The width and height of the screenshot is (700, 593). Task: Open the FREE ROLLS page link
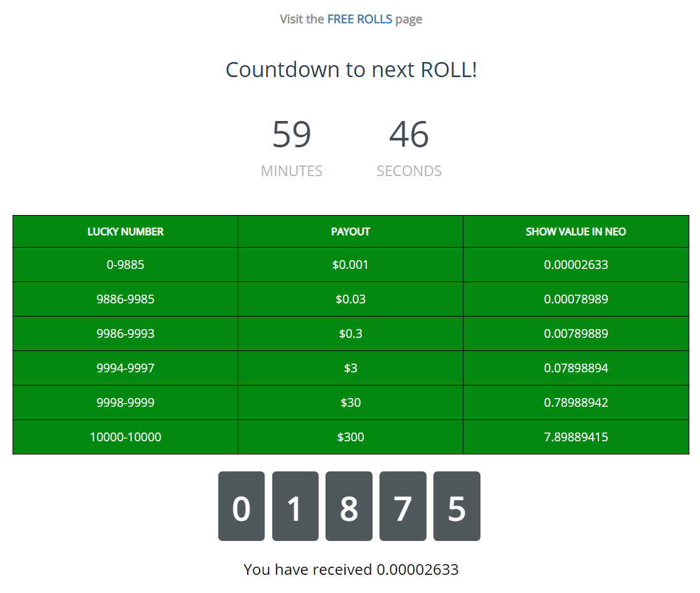[x=359, y=19]
